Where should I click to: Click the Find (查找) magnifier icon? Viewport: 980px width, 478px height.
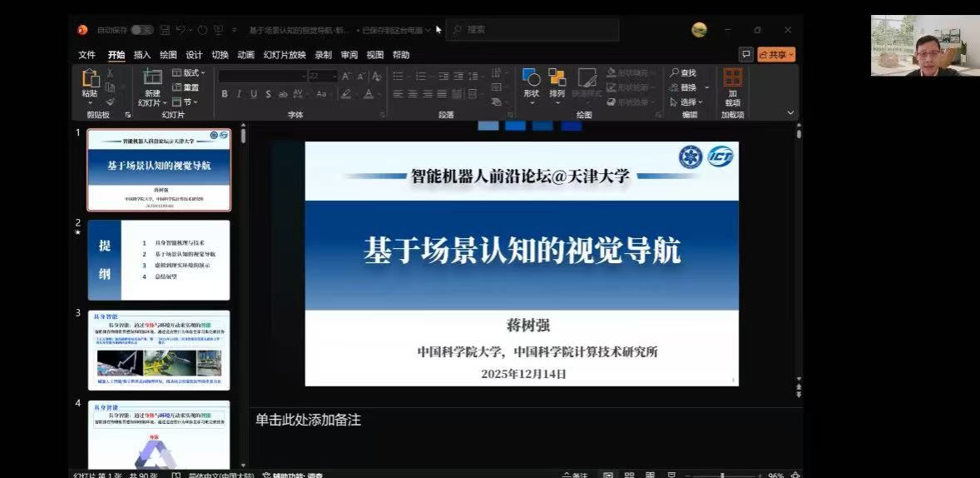coord(675,73)
